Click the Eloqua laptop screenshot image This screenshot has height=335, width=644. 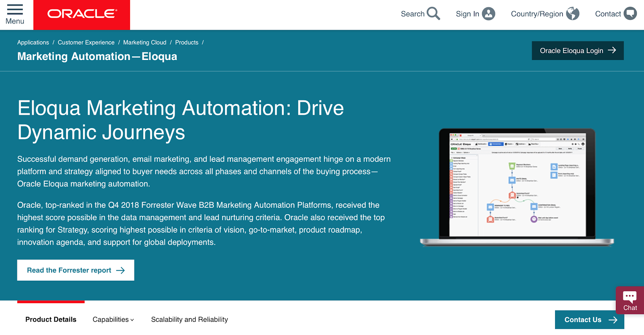517,187
